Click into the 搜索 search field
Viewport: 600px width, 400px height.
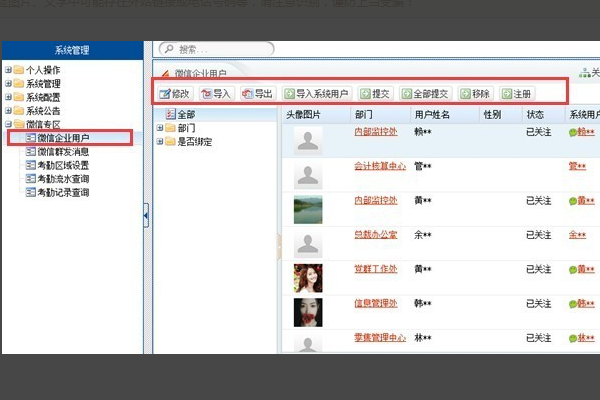pyautogui.click(x=217, y=49)
